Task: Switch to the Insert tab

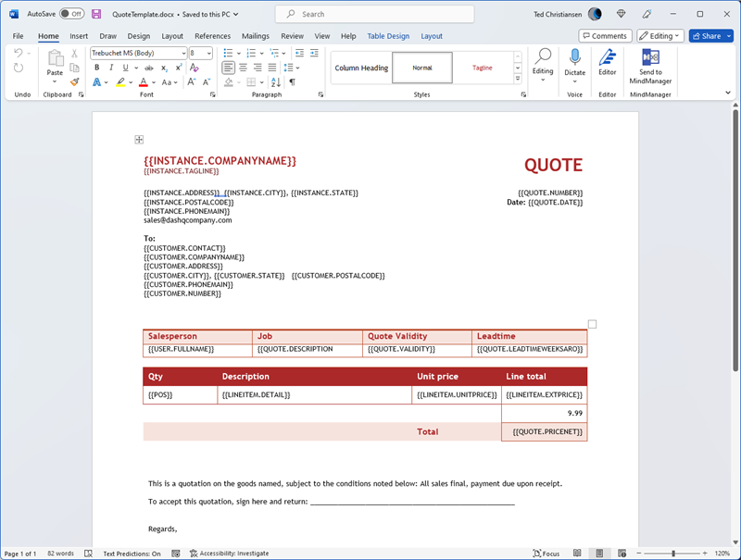Action: click(x=79, y=36)
